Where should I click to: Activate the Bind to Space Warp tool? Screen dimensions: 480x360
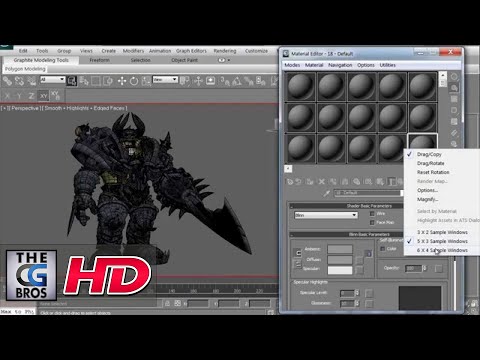point(31,81)
